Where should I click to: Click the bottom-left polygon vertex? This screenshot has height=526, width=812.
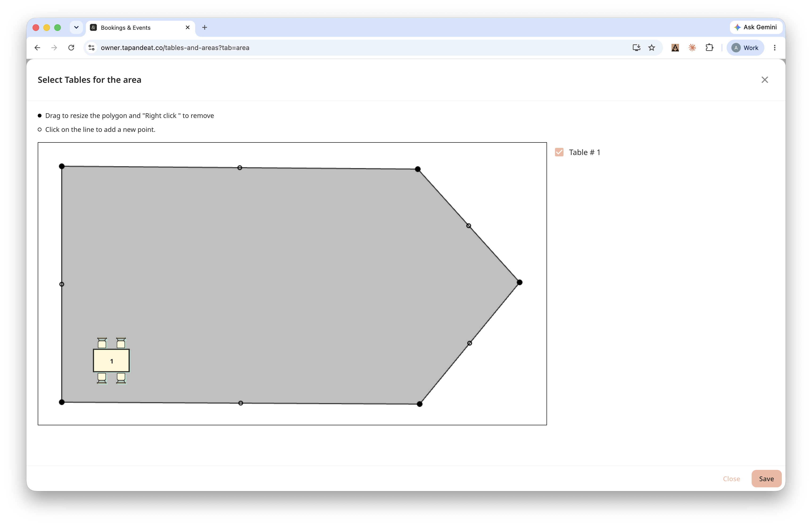pyautogui.click(x=62, y=402)
